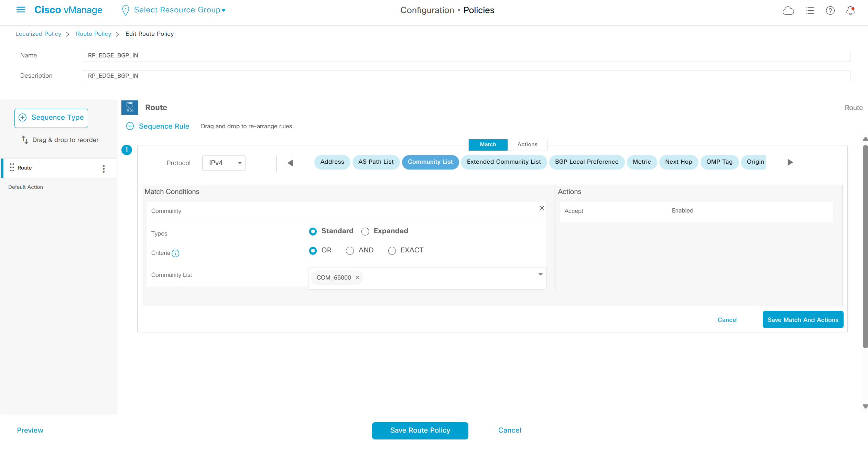Select the Expanded community type
The image size is (868, 468).
(365, 231)
